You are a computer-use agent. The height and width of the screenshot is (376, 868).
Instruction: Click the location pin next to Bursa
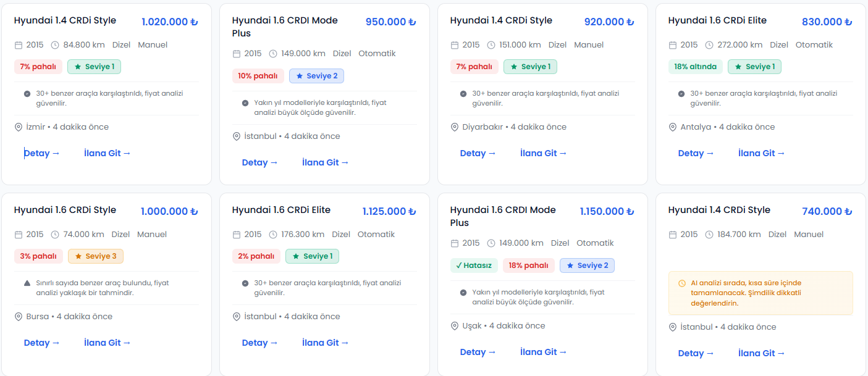pyautogui.click(x=19, y=317)
